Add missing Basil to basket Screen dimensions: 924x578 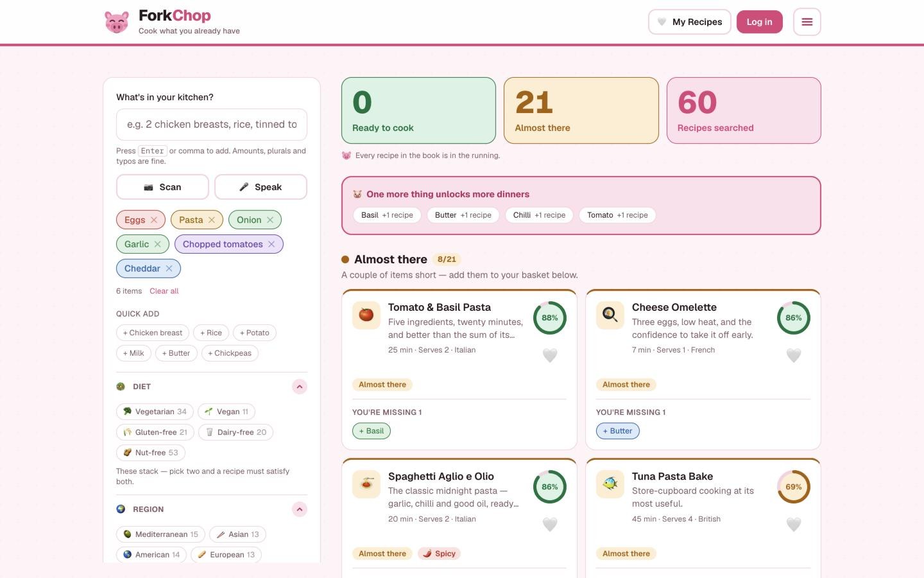coord(372,431)
